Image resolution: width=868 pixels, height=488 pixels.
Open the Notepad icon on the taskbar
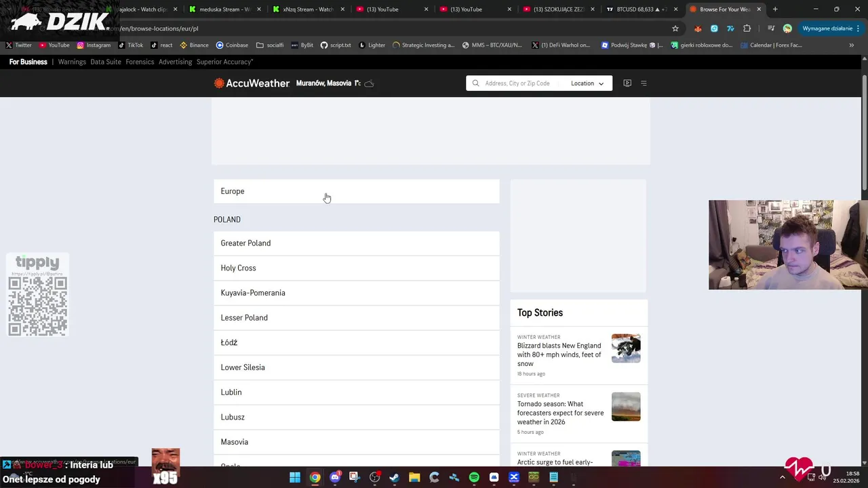point(553,477)
